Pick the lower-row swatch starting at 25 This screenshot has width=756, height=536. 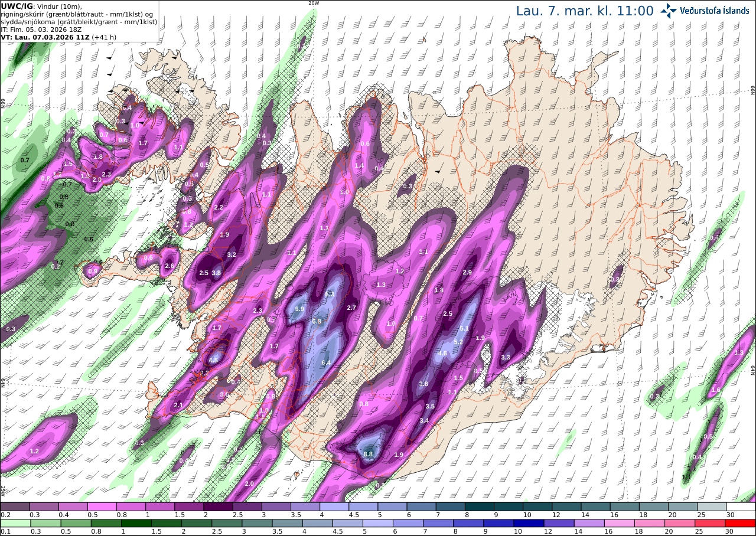point(711,523)
